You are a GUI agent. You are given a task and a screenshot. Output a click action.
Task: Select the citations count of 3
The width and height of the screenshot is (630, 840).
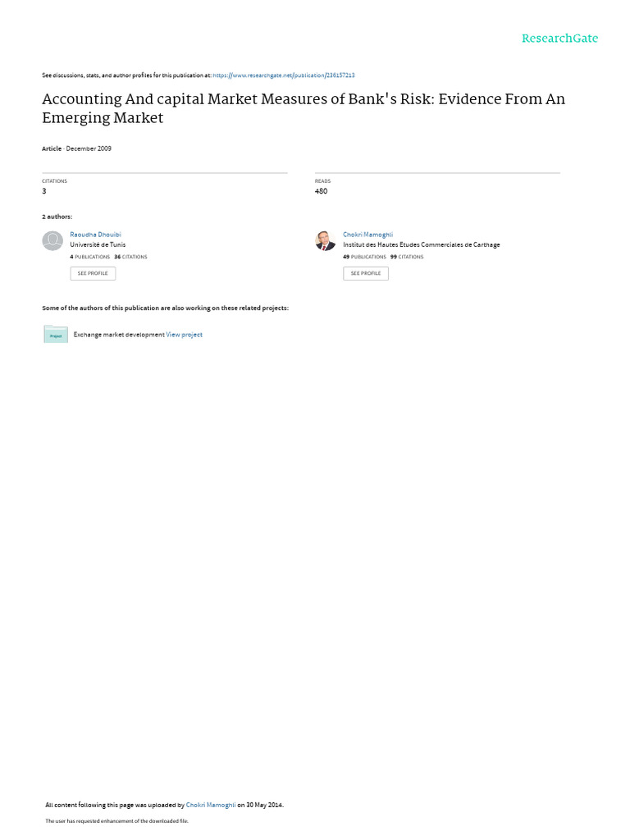(44, 191)
